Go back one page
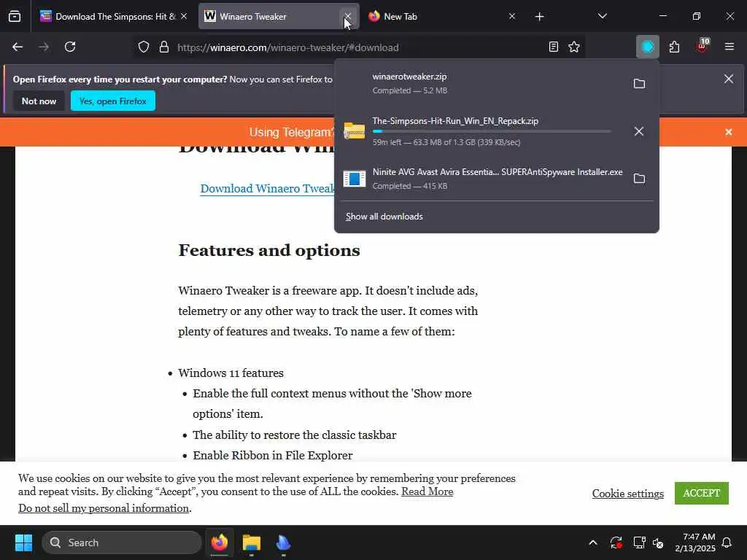 (18, 47)
